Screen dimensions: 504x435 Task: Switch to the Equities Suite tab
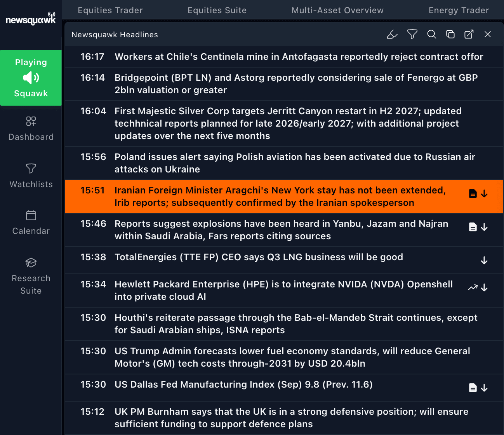click(217, 10)
